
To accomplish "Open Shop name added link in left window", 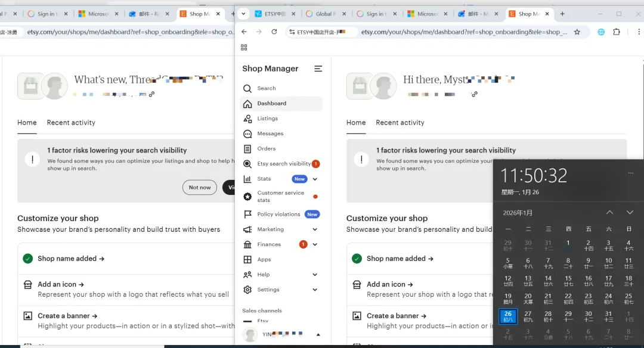I will point(70,259).
